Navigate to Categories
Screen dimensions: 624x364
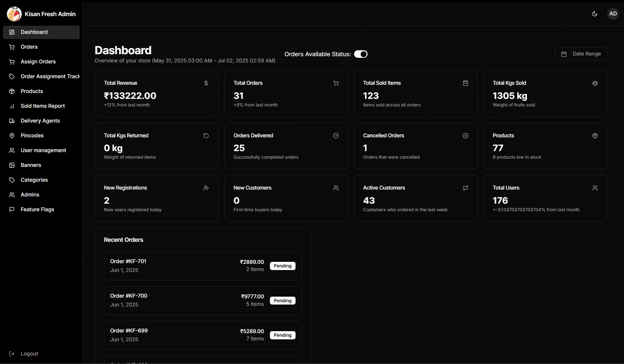pyautogui.click(x=41, y=180)
